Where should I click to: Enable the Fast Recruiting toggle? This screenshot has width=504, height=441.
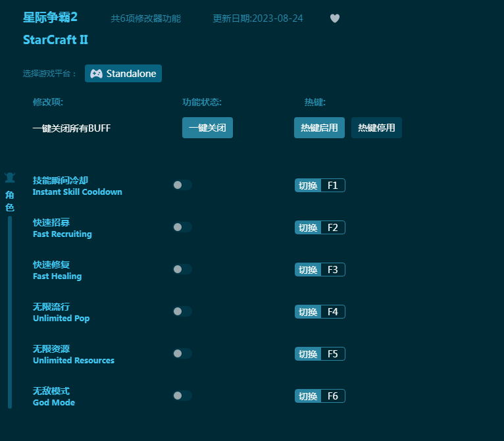point(182,227)
